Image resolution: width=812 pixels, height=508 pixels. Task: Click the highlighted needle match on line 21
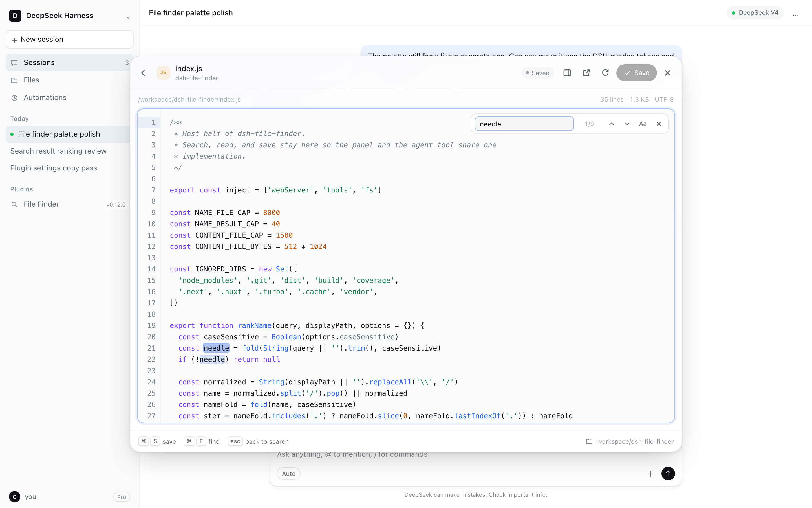tap(216, 348)
